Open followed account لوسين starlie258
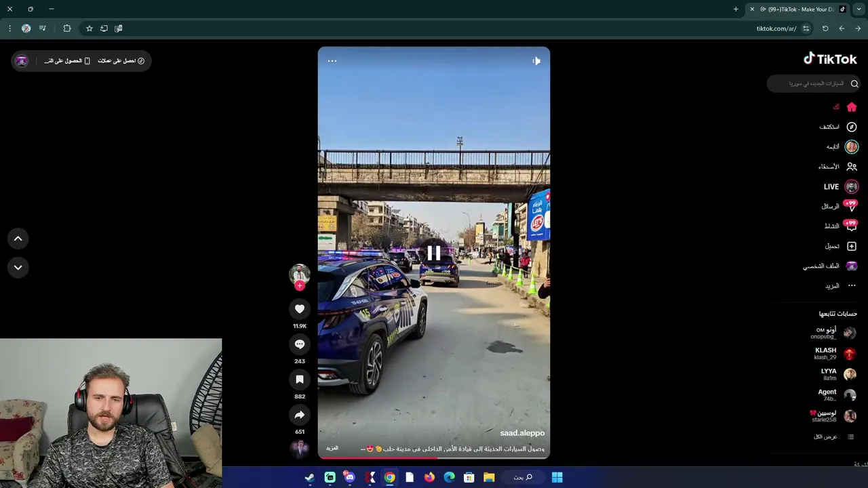The image size is (868, 488). (x=833, y=415)
